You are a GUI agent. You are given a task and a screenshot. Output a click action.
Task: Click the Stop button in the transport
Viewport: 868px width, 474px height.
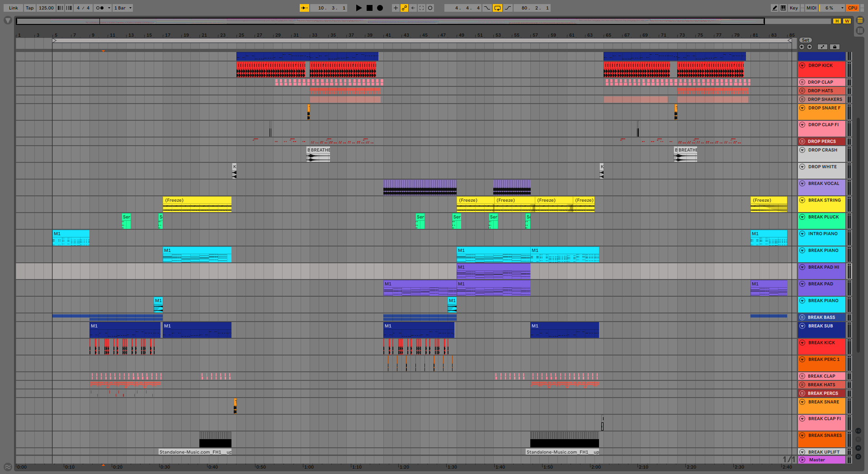369,8
